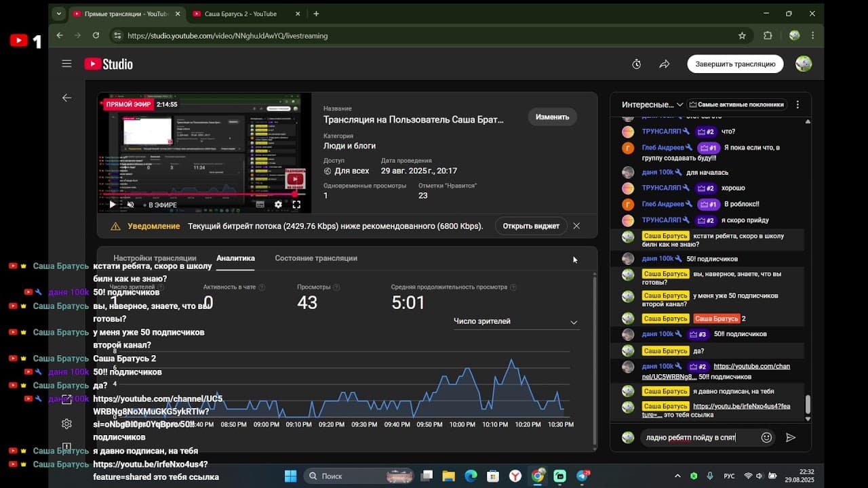Viewport: 868px width, 488px height.
Task: Click the chat panel scrollbar thumb
Action: click(807, 404)
